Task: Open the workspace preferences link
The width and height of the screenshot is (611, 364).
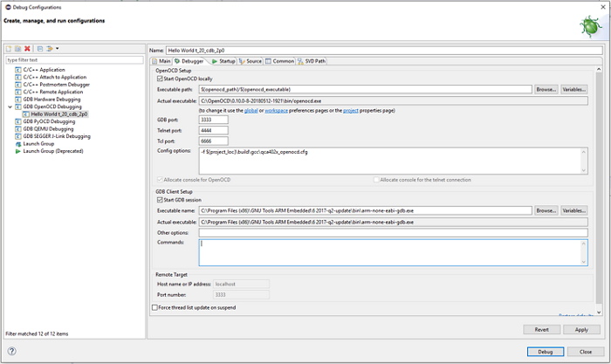Action: 277,111
